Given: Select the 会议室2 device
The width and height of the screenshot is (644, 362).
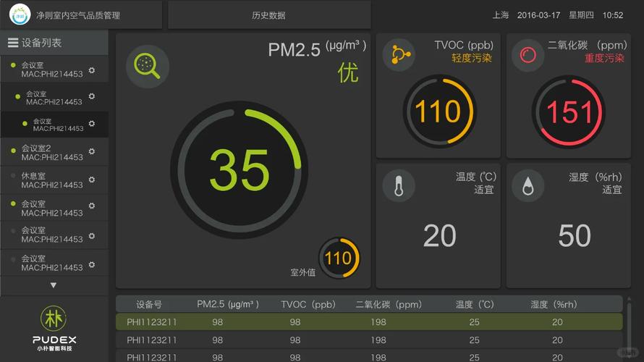Looking at the screenshot, I should (42, 152).
